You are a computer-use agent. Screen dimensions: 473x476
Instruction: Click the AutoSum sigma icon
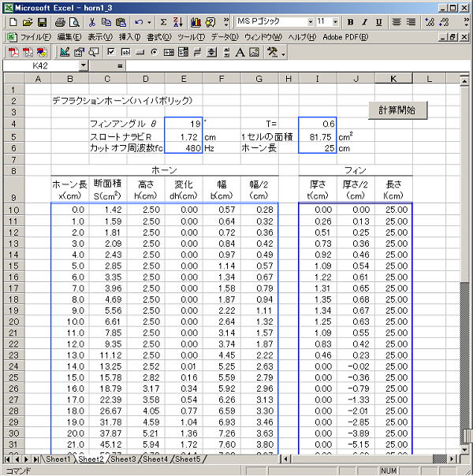point(163,22)
